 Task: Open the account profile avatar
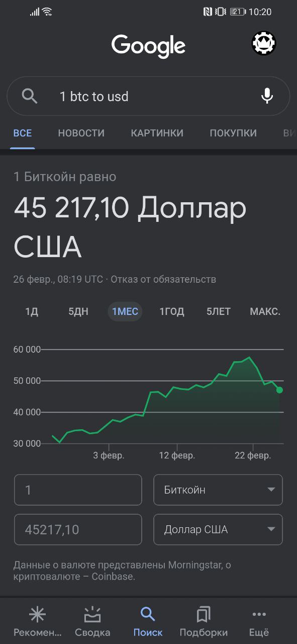(x=264, y=44)
